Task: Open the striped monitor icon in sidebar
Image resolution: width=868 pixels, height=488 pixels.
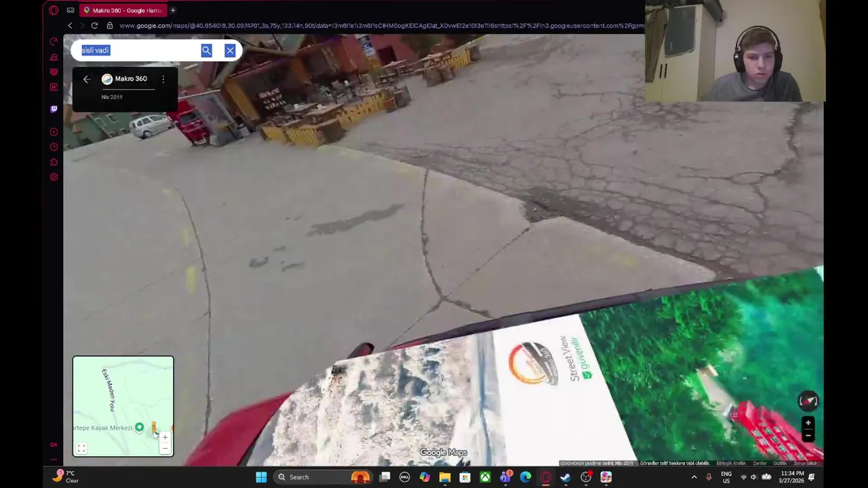Action: [54, 72]
